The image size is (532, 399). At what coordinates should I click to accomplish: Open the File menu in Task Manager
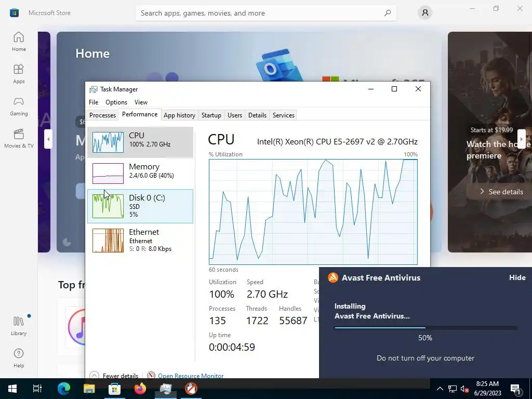pyautogui.click(x=94, y=102)
